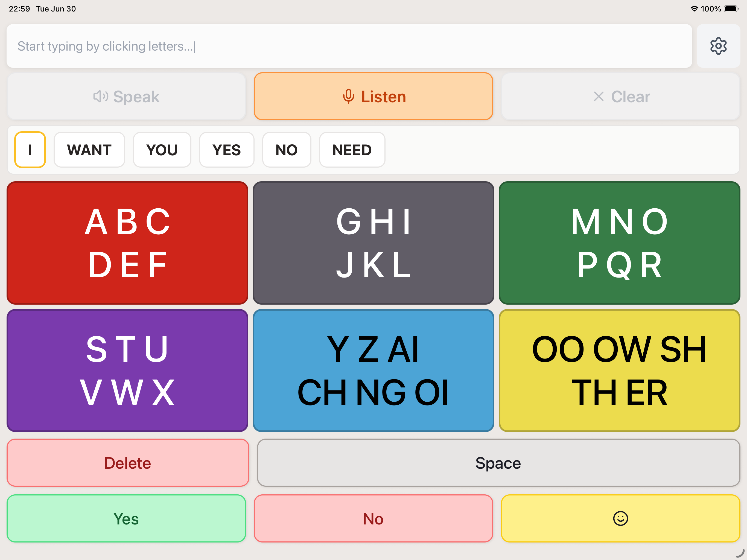Open the yellow OO OW SH TH ER group
747x560 pixels.
(x=619, y=371)
